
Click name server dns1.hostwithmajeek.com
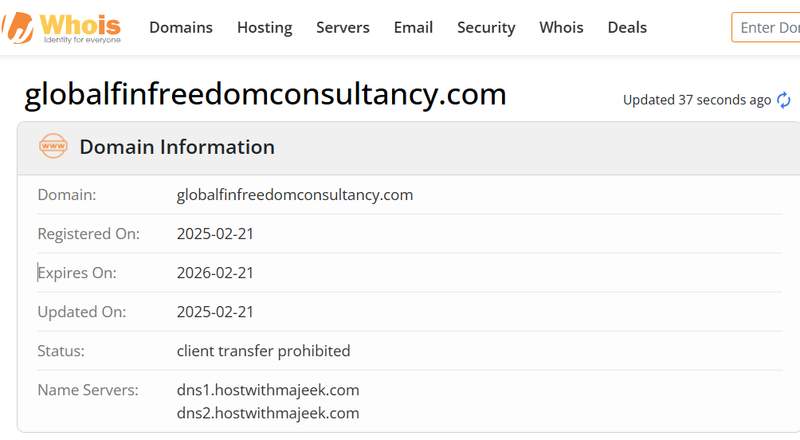tap(268, 390)
